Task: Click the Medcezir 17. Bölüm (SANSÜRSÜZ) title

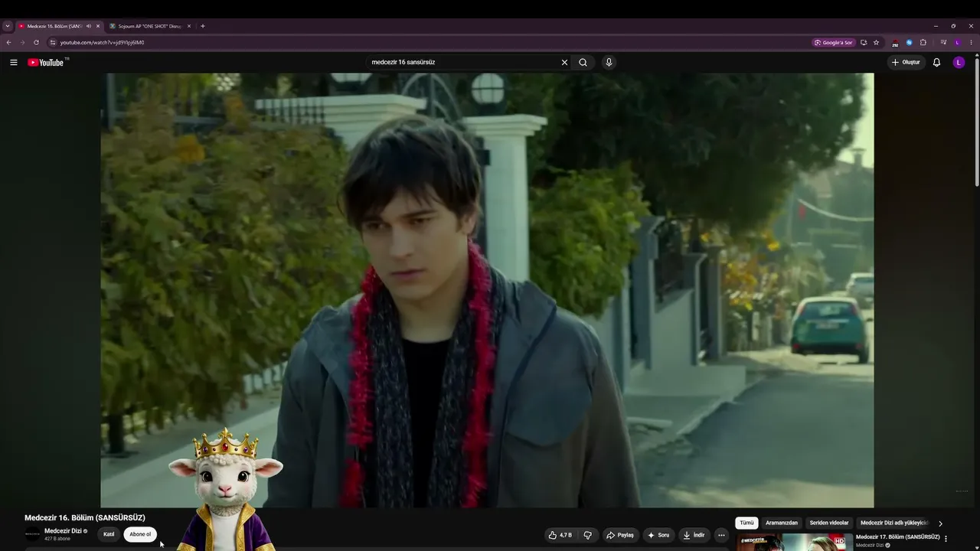Action: click(x=897, y=537)
